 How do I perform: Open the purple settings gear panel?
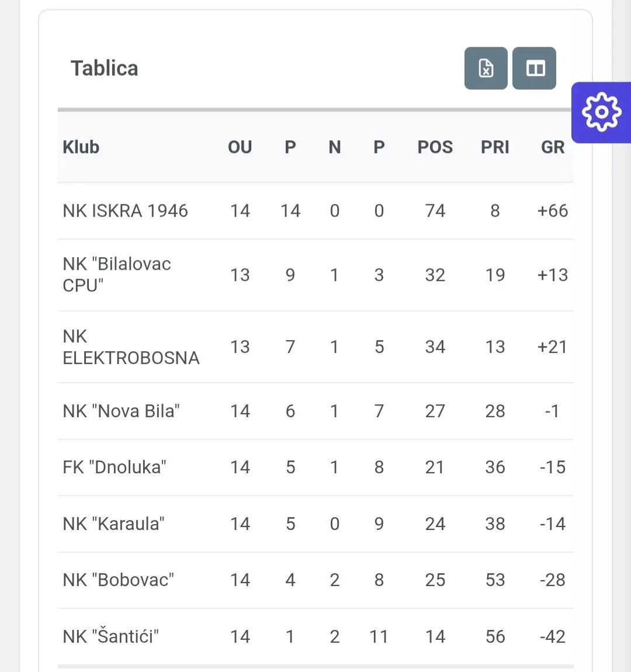tap(601, 112)
